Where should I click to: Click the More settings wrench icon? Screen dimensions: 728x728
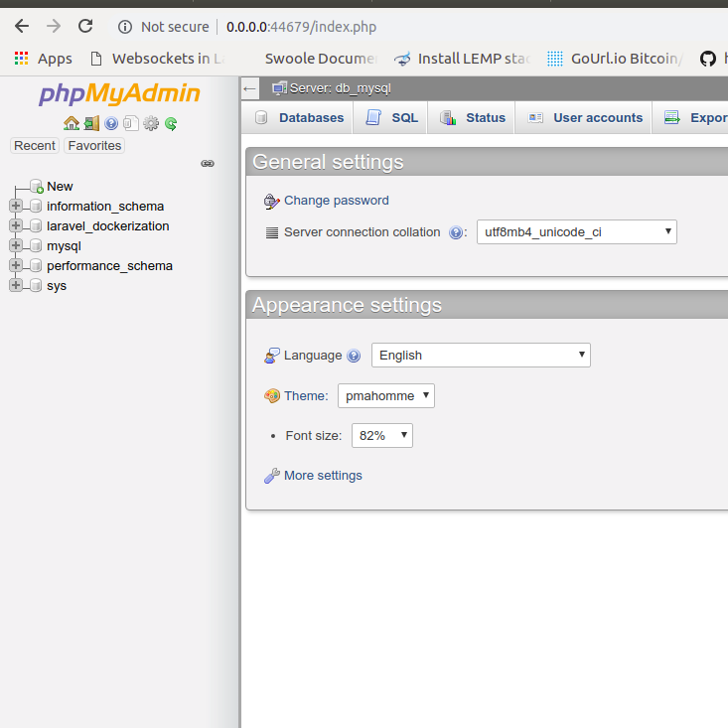[271, 476]
